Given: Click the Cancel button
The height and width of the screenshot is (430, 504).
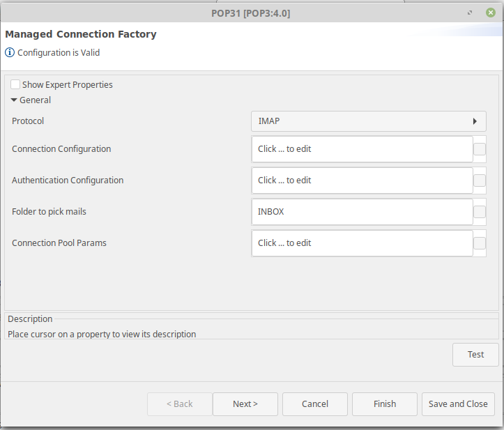Looking at the screenshot, I should 315,404.
